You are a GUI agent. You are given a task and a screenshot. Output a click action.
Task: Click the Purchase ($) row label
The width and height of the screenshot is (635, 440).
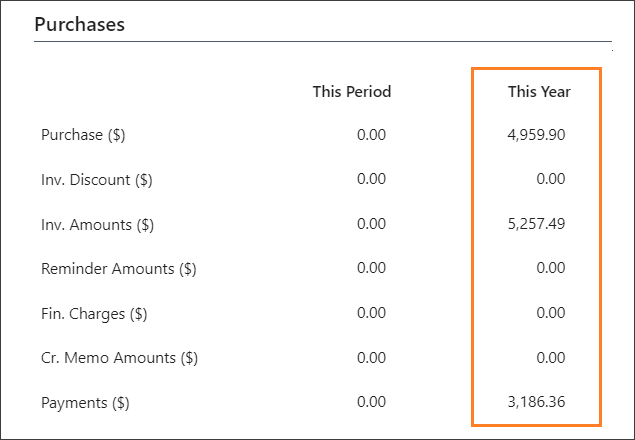[83, 134]
